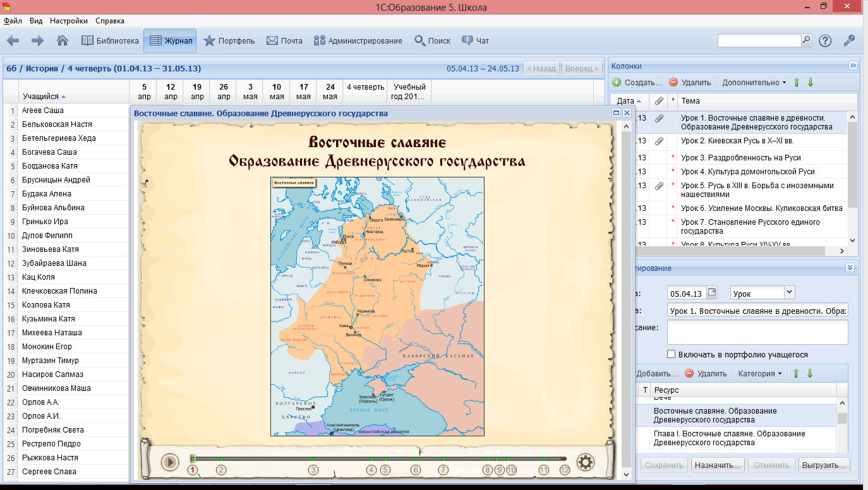Open the Категория dropdown
The height and width of the screenshot is (490, 868).
click(759, 373)
